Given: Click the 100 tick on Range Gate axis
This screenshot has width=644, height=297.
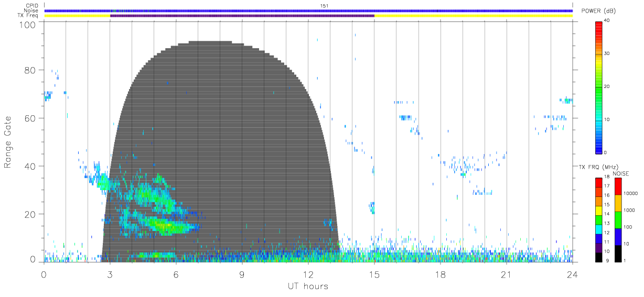Looking at the screenshot, I should 28,24.
